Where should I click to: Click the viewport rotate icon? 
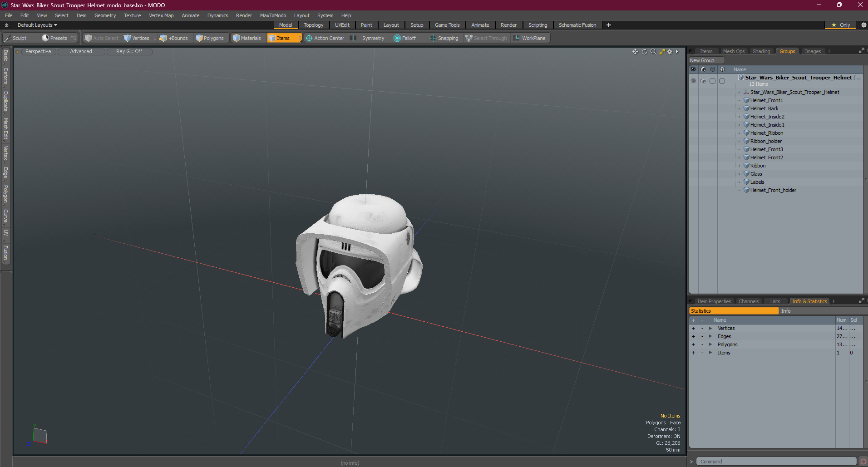[644, 52]
